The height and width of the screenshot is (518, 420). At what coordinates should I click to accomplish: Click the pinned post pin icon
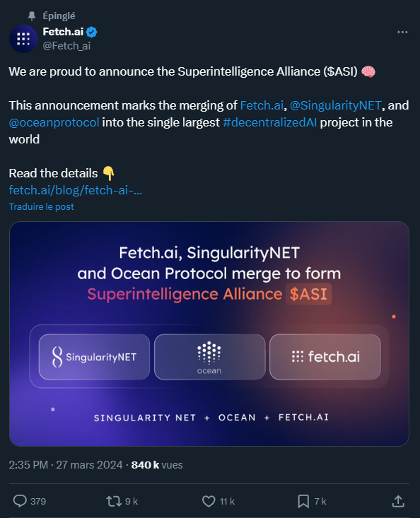click(32, 16)
